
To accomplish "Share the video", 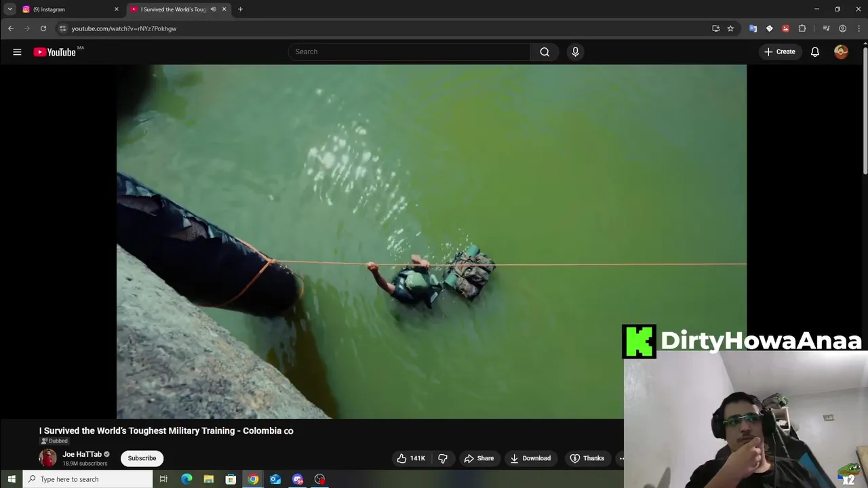I will point(479,458).
